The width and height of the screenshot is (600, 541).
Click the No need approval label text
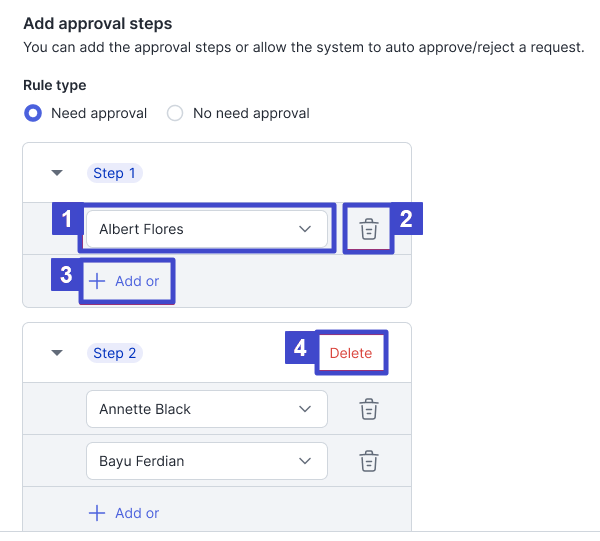click(251, 113)
